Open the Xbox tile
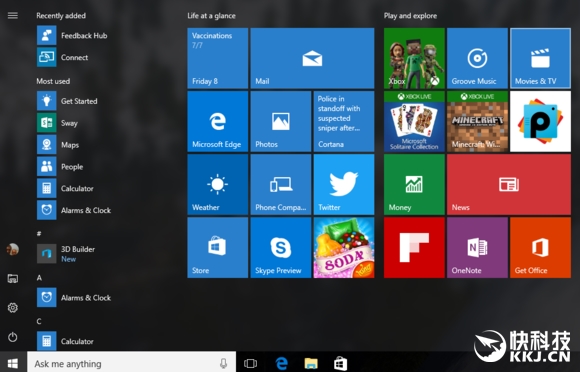Screen dimensions: 580x372 (414, 58)
